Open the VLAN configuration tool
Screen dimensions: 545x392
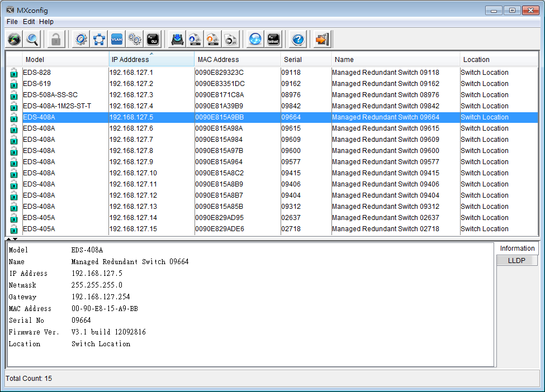(x=117, y=39)
